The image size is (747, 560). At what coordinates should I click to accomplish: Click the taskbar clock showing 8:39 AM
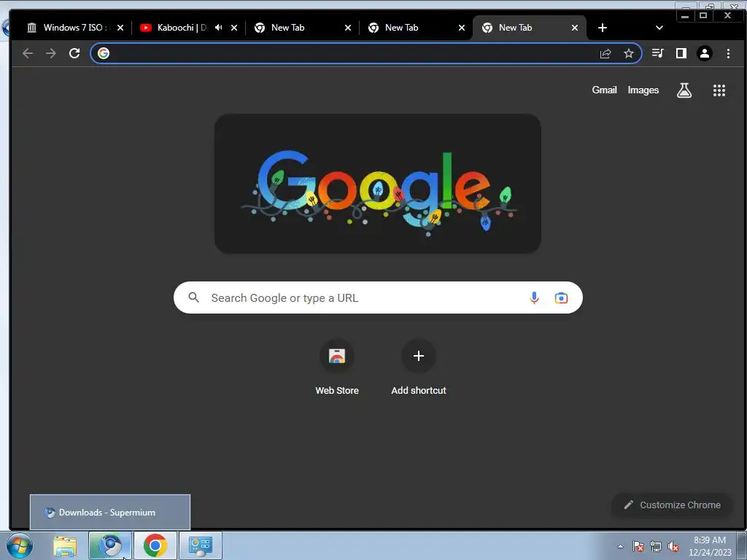[710, 546]
